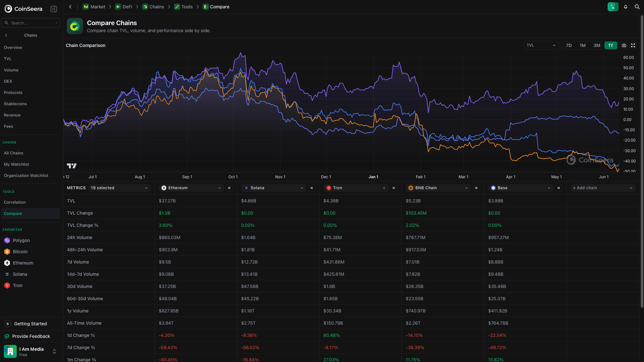Viewport: 644px width, 362px height.
Task: Open the top-right search magnifier
Action: point(637,7)
